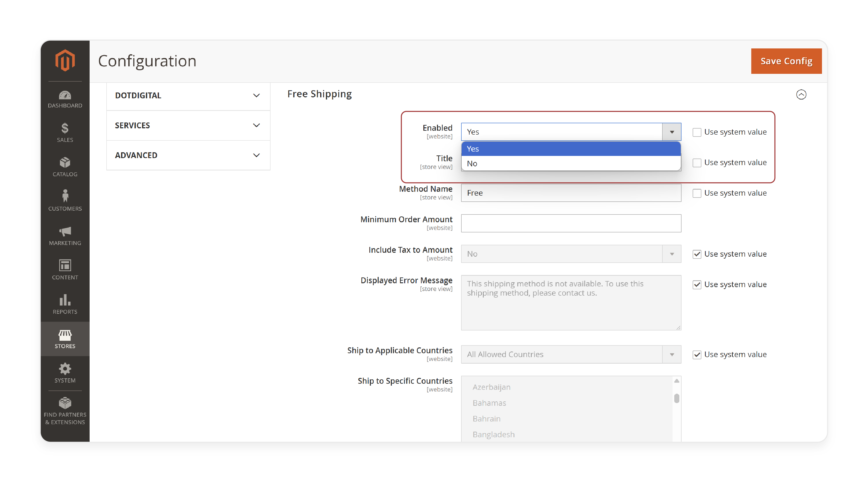The width and height of the screenshot is (868, 482).
Task: Click the Magento logo icon
Action: (x=65, y=60)
